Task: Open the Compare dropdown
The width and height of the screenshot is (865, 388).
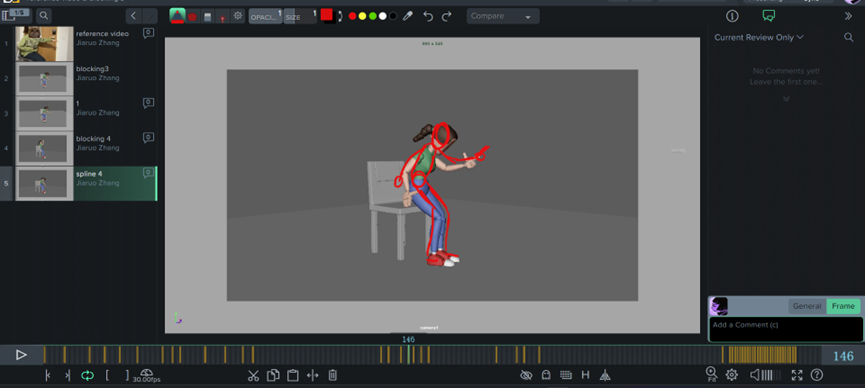Action: (503, 16)
